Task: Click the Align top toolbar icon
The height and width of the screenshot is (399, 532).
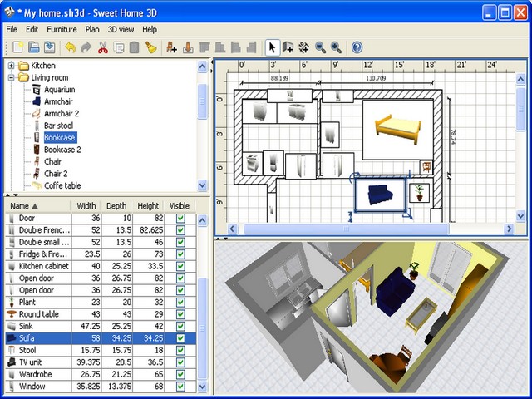Action: [x=204, y=47]
